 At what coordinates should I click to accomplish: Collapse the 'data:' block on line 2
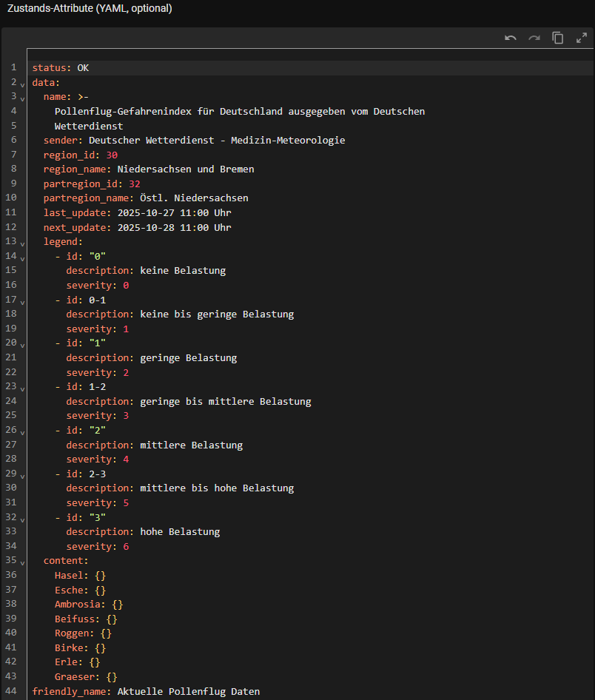point(22,83)
